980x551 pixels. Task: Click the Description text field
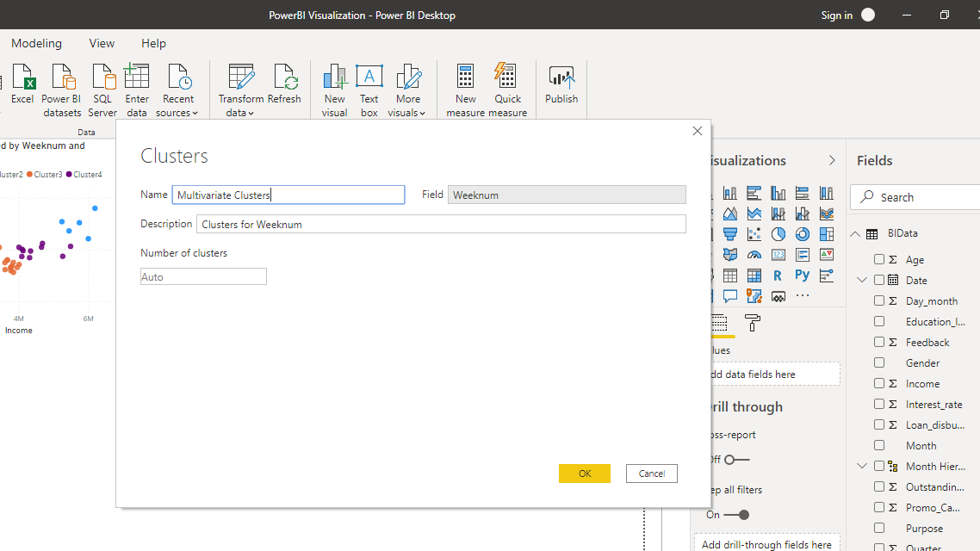point(441,224)
